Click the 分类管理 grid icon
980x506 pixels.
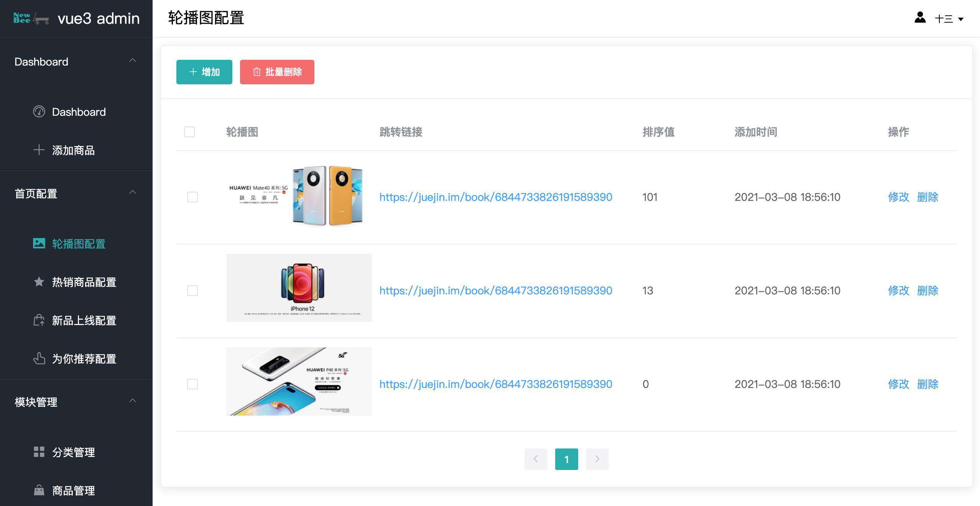point(38,452)
